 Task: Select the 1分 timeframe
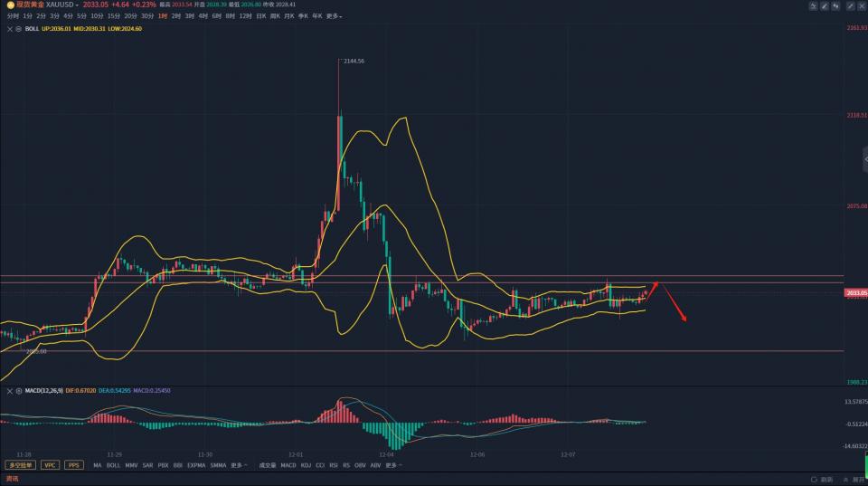(28, 16)
